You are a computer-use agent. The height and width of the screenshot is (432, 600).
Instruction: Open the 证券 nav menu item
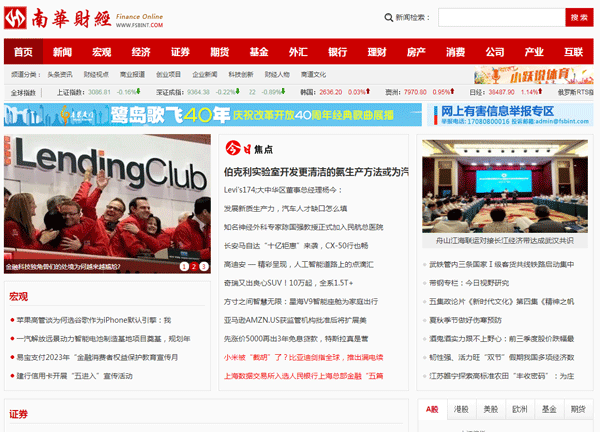pos(181,52)
